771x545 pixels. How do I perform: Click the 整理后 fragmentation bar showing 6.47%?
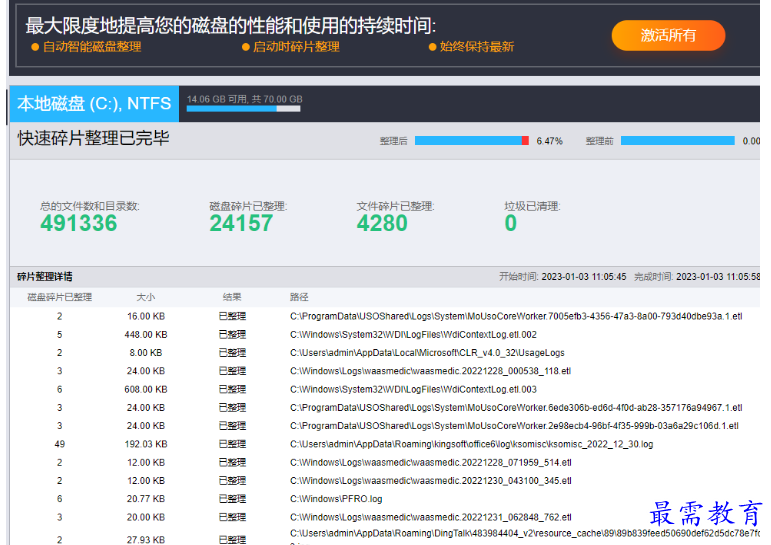tap(472, 141)
